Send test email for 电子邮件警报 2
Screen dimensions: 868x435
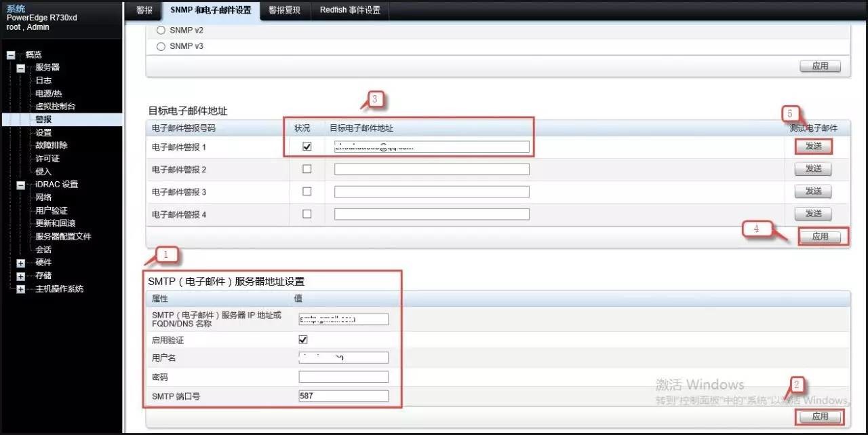[813, 169]
